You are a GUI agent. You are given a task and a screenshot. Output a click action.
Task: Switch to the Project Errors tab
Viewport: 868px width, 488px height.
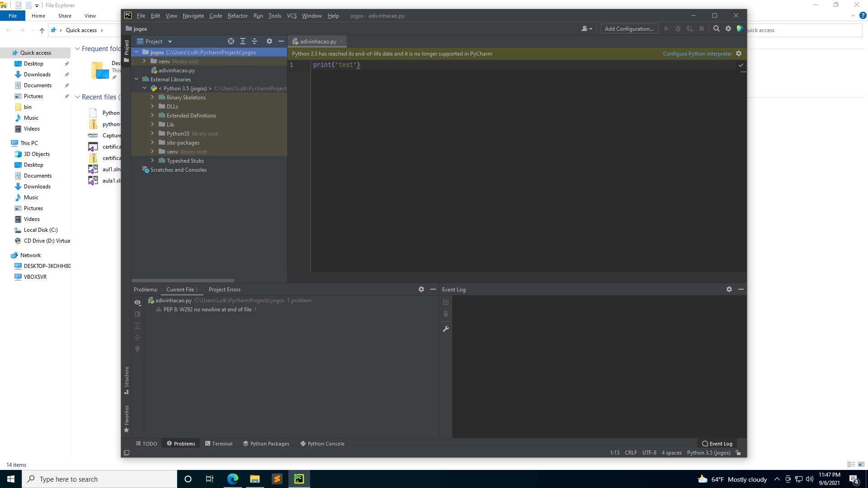point(225,290)
